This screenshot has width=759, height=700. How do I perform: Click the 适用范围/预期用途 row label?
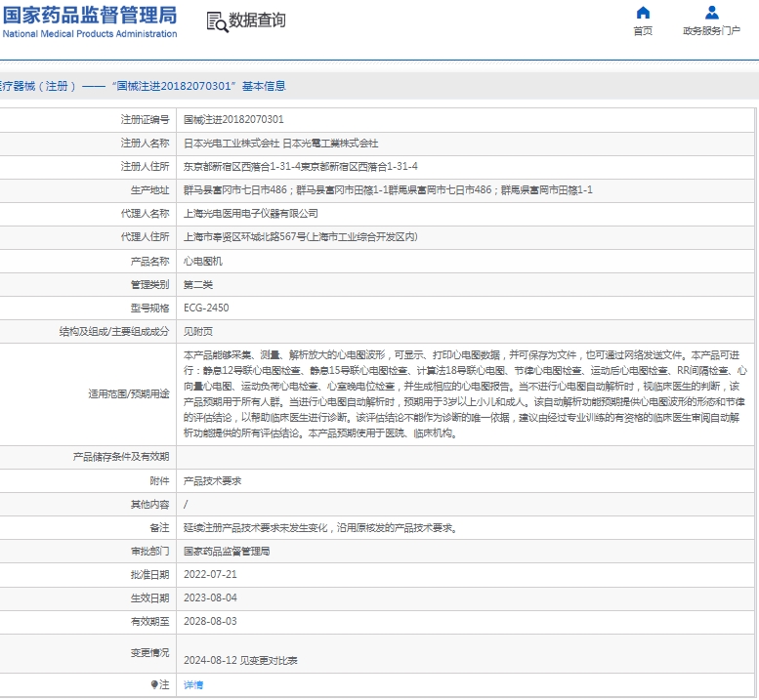pyautogui.click(x=129, y=393)
